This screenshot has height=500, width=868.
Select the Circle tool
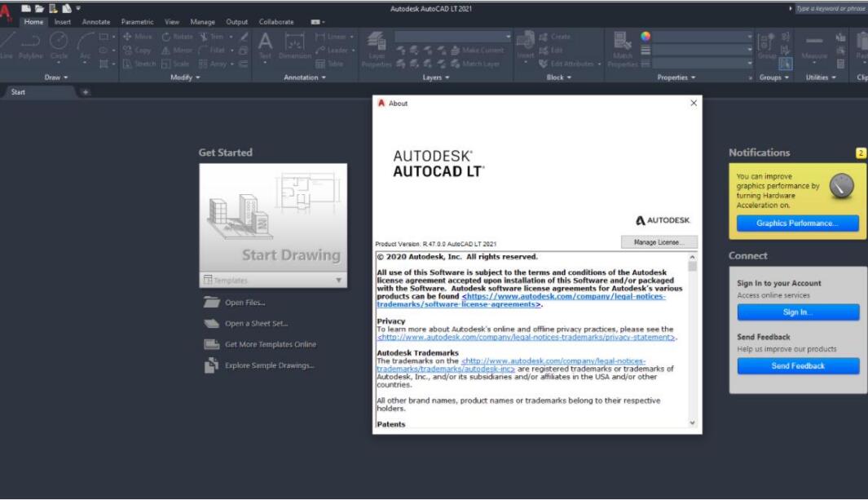pyautogui.click(x=59, y=46)
